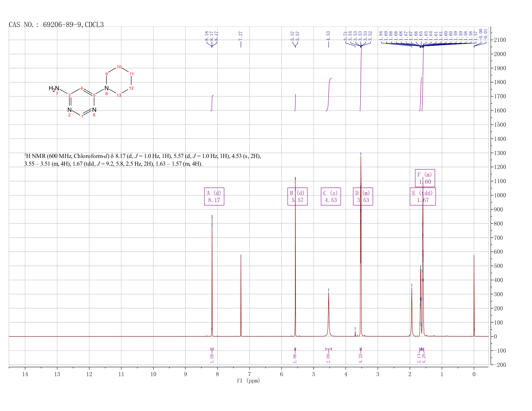Click multiplet box C (s) 4.53
This screenshot has height=411, width=532.
coord(331,197)
